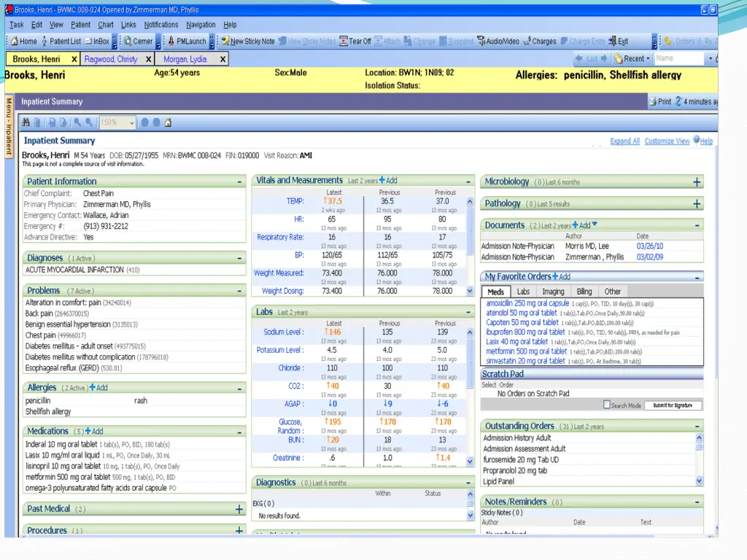This screenshot has height=560, width=747.
Task: Close the Morgan, Lydia patient tab
Action: (222, 59)
